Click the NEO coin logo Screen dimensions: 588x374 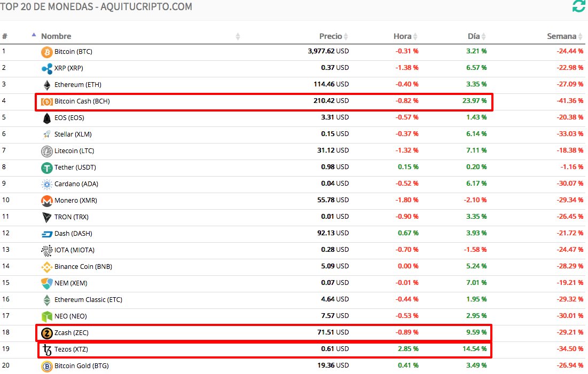47,317
